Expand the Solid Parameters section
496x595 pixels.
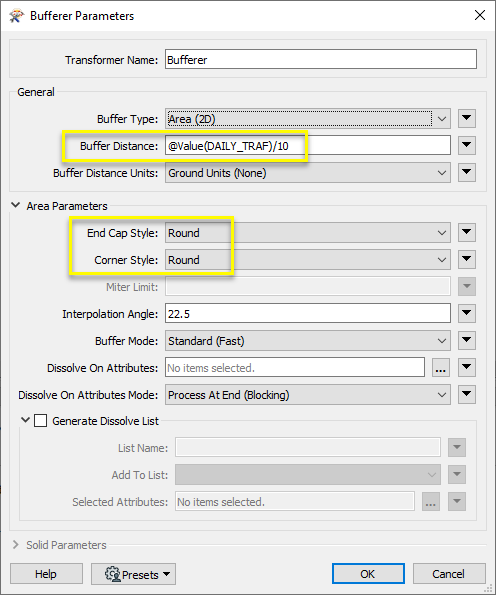pyautogui.click(x=16, y=545)
